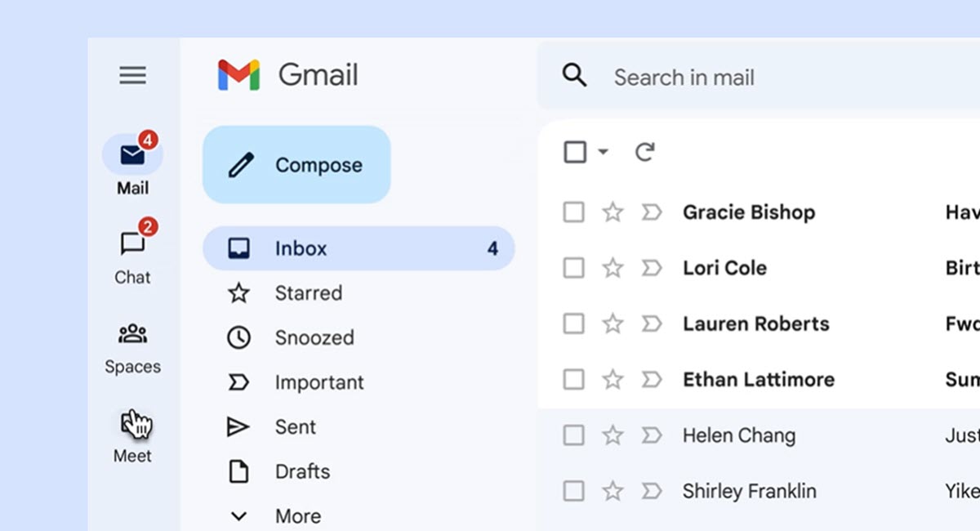Open the Chat section icon
Screen dimensions: 980x531
[132, 243]
